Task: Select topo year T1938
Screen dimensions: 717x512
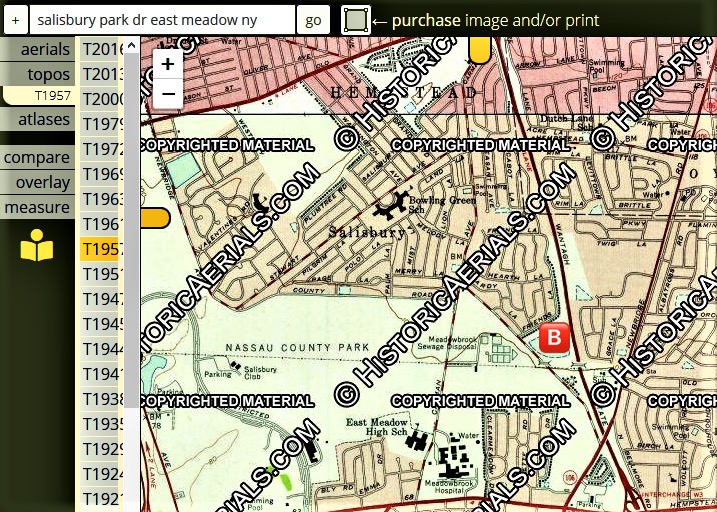Action: tap(101, 399)
